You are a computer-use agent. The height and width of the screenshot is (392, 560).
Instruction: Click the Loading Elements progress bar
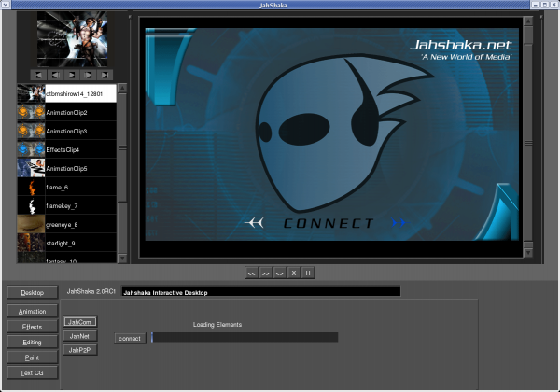point(243,338)
